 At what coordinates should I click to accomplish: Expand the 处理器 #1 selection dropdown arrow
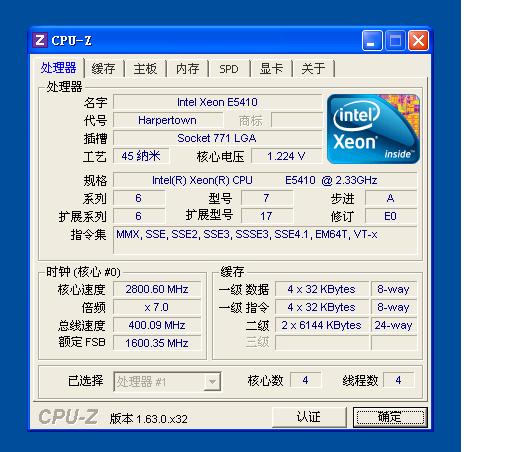212,382
